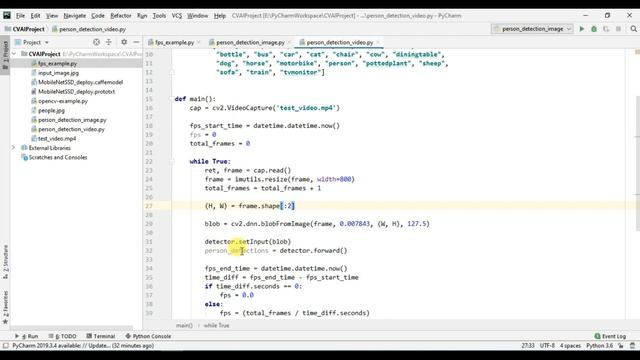Open the Structure side tool window

coord(5,262)
